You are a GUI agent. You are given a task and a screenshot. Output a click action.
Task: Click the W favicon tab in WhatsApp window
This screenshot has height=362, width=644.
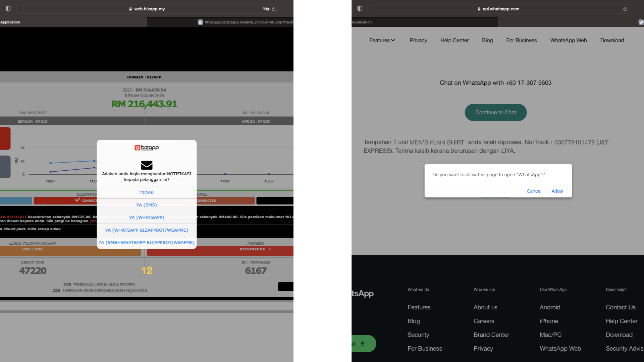point(641,22)
